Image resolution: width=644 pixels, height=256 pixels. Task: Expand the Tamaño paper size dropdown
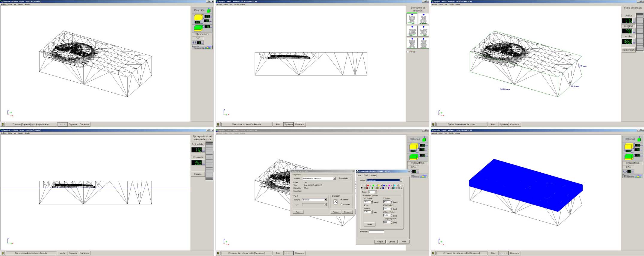[x=325, y=200]
